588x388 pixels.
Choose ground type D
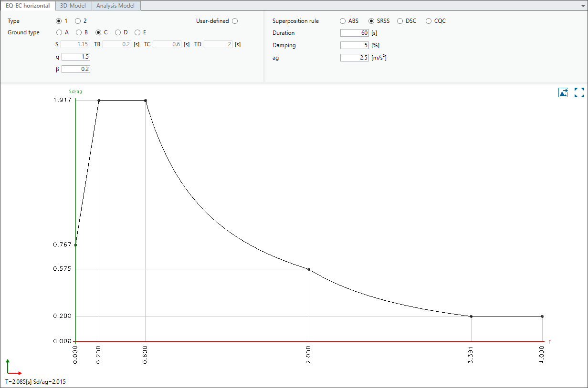[118, 32]
